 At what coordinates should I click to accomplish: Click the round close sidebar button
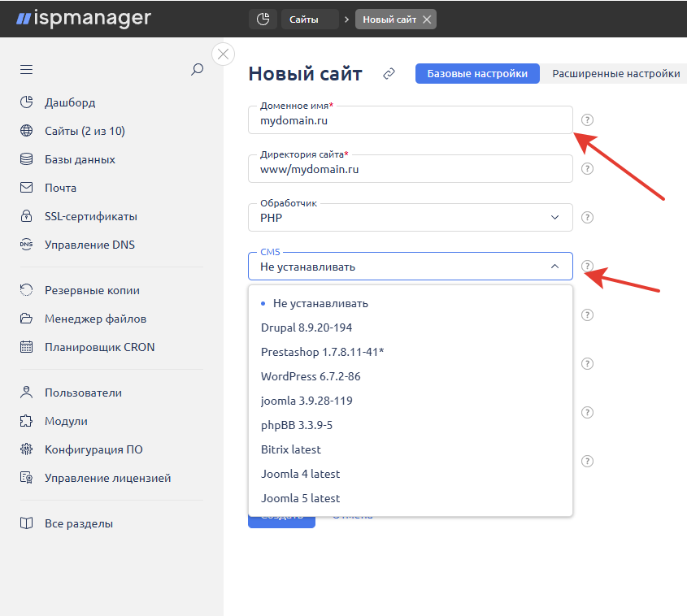[x=223, y=54]
